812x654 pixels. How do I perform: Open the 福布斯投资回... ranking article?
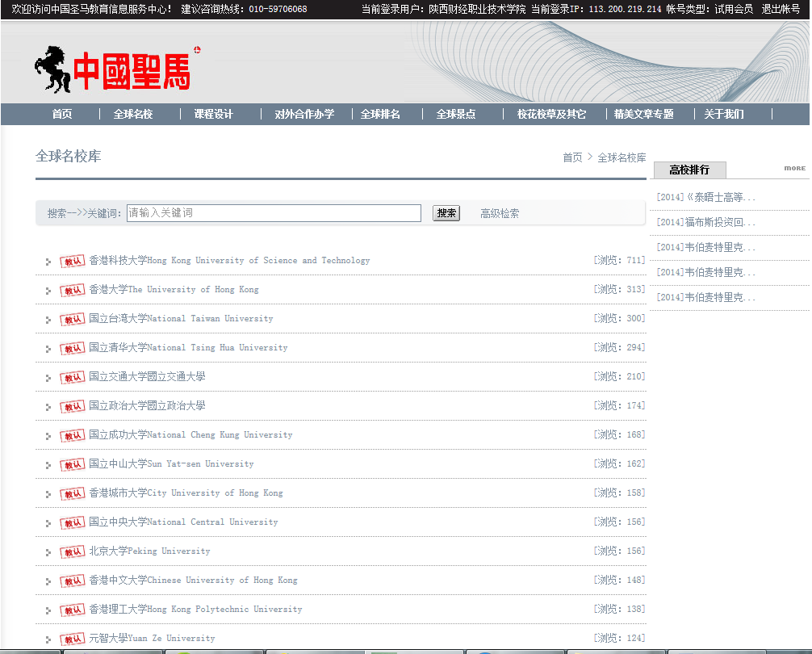pyautogui.click(x=707, y=222)
